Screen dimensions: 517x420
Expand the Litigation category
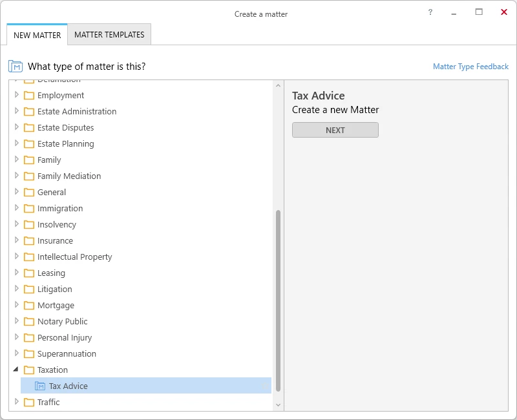(17, 288)
